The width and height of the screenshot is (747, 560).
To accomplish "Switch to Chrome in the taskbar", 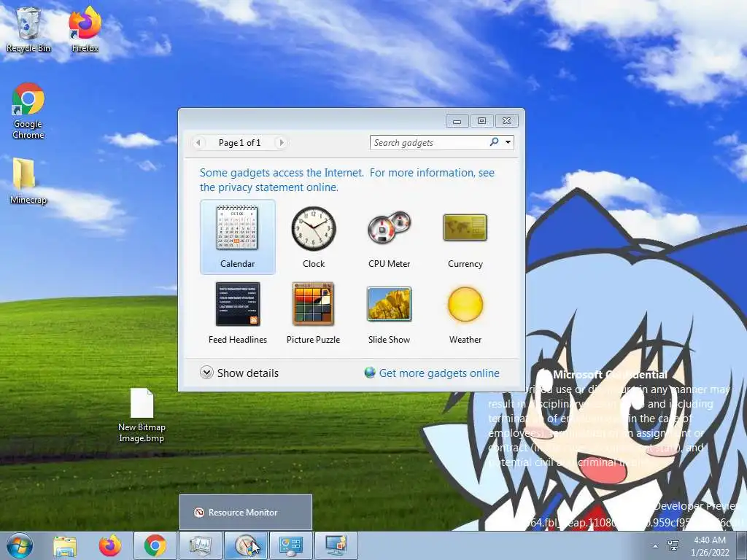I will click(155, 545).
